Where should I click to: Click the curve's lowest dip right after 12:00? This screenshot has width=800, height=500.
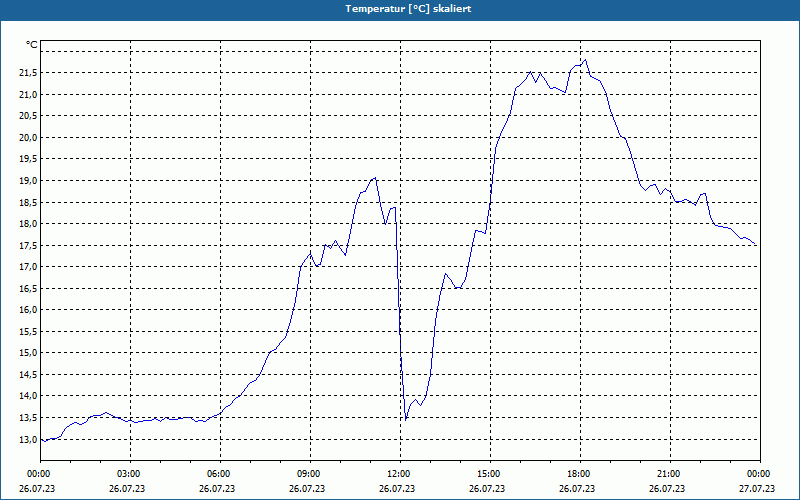[x=405, y=420]
